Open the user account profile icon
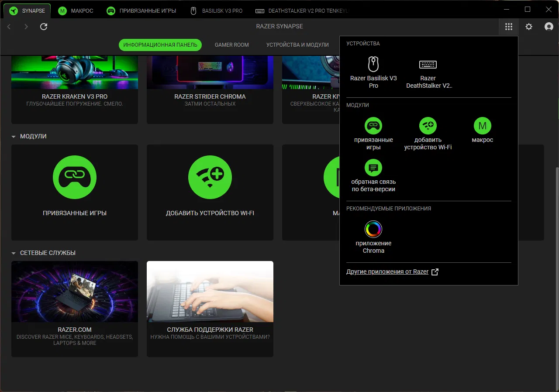The height and width of the screenshot is (392, 559). pyautogui.click(x=549, y=27)
